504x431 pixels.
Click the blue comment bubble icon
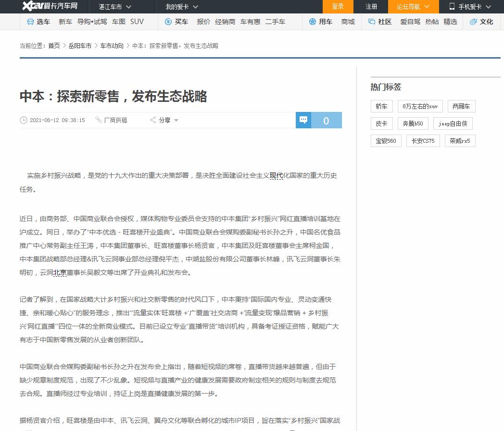pyautogui.click(x=303, y=120)
